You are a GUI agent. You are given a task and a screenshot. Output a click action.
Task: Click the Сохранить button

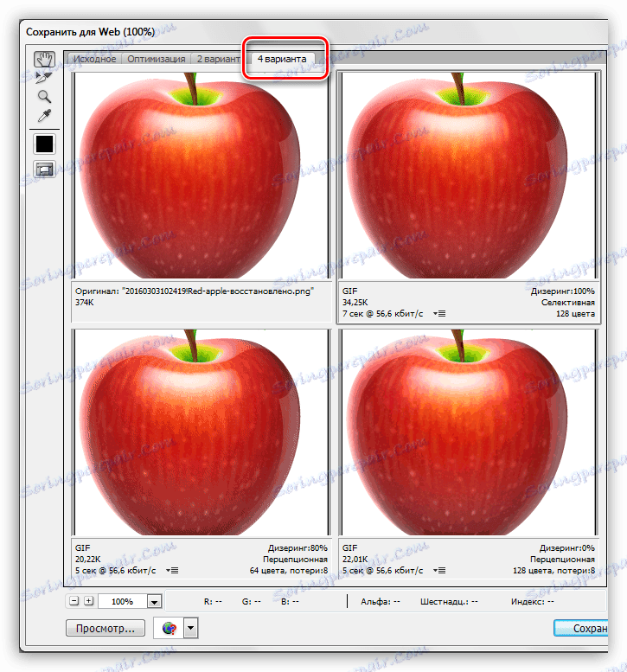tap(581, 628)
